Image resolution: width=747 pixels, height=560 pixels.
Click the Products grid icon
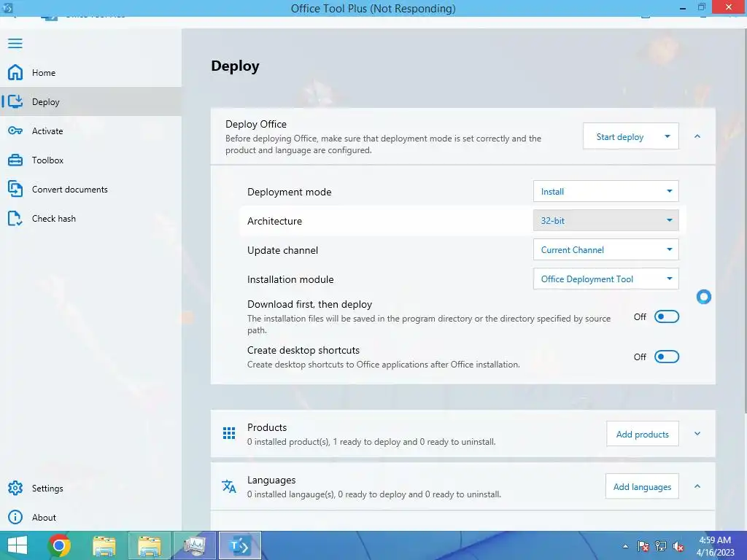[229, 433]
